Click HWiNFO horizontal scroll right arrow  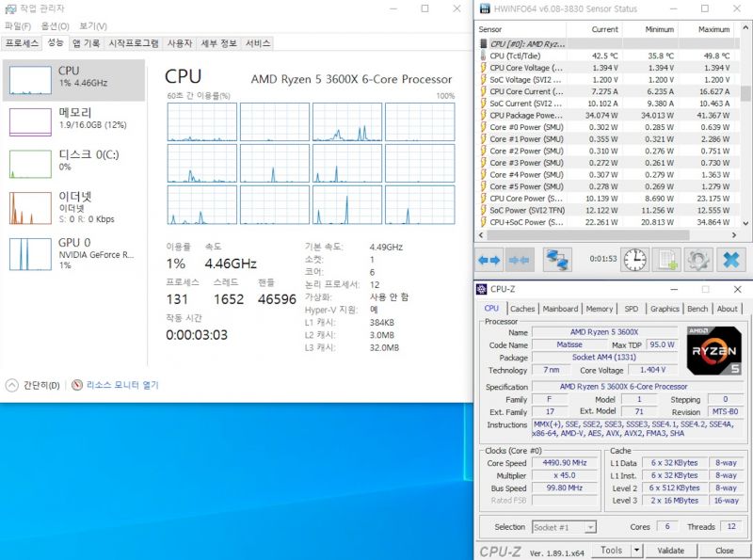pyautogui.click(x=734, y=235)
